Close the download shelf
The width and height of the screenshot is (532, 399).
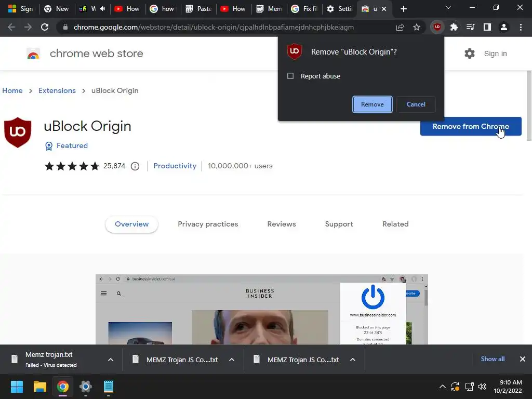pos(523,359)
